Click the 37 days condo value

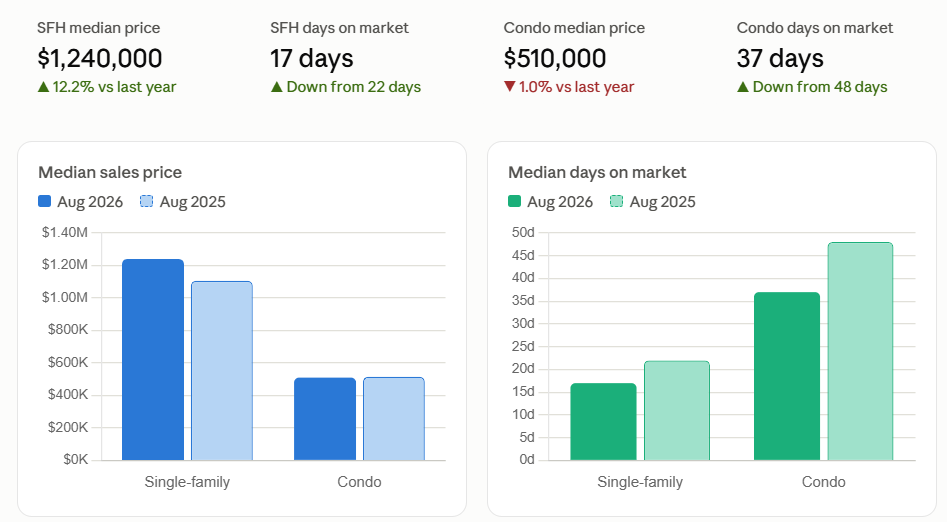click(780, 59)
